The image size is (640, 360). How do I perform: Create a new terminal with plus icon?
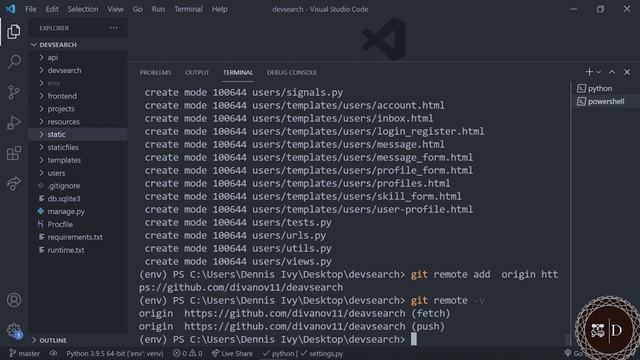(x=589, y=72)
